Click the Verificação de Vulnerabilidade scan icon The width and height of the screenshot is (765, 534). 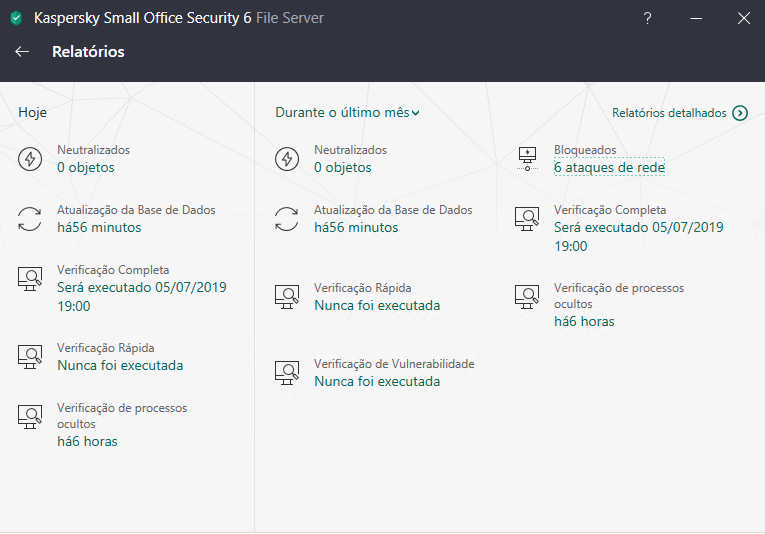pyautogui.click(x=287, y=373)
